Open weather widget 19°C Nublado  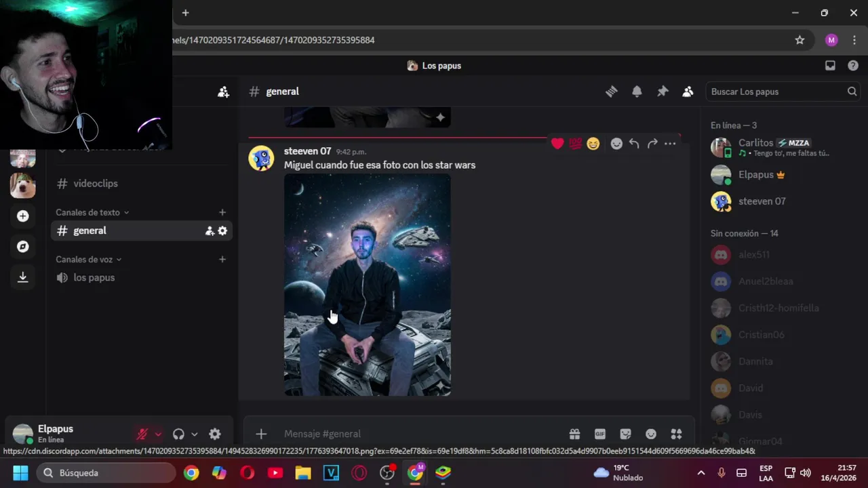click(x=618, y=472)
